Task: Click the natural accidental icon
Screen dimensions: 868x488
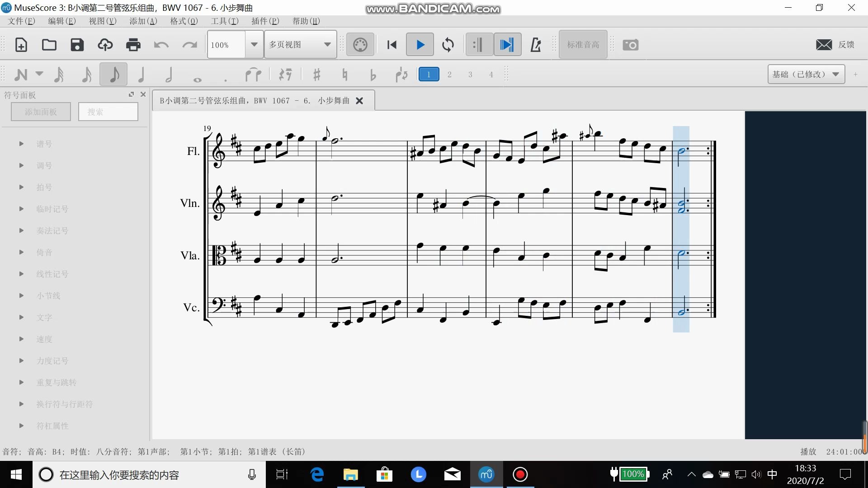Action: click(344, 74)
